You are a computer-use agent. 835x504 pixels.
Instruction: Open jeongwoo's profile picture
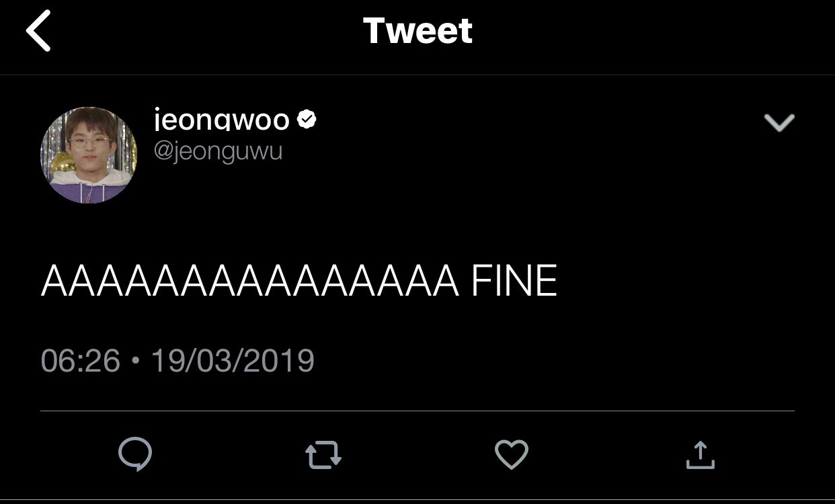[89, 155]
